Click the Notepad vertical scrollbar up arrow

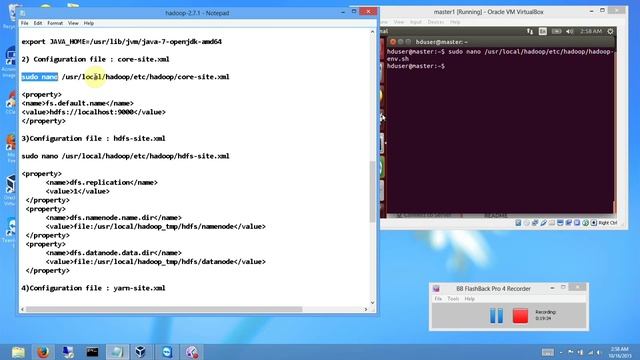coord(372,32)
